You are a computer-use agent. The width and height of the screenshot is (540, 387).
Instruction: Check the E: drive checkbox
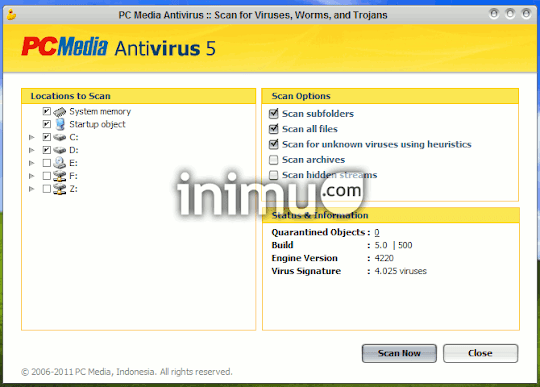47,163
